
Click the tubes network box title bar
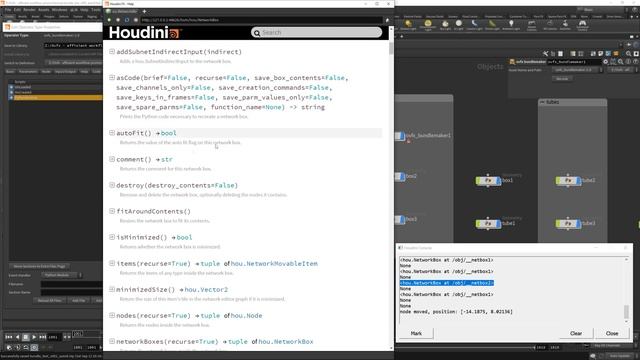[572, 102]
